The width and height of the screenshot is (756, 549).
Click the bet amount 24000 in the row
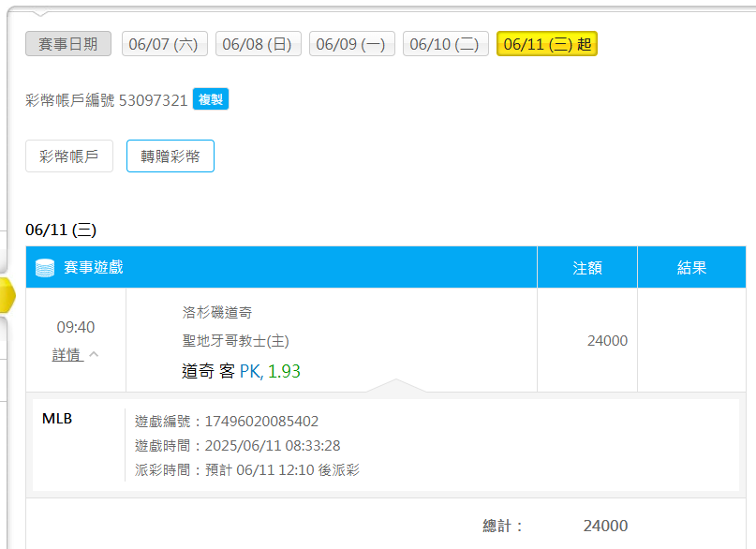[x=607, y=341]
